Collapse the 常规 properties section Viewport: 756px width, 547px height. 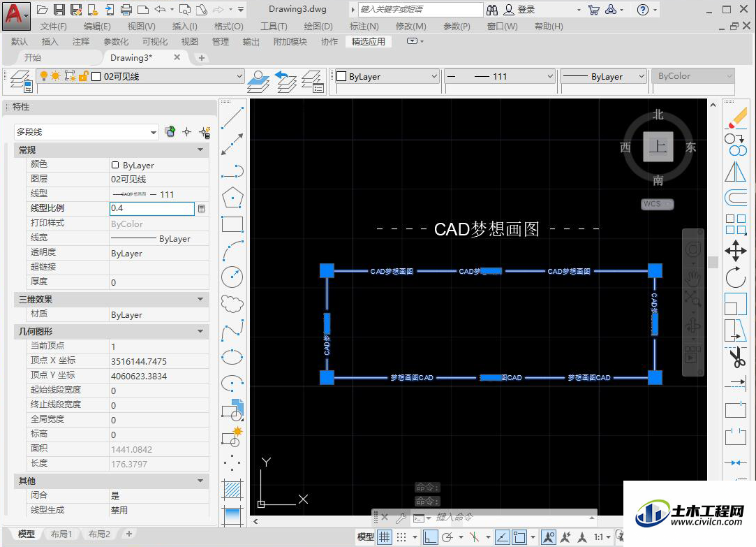[200, 150]
